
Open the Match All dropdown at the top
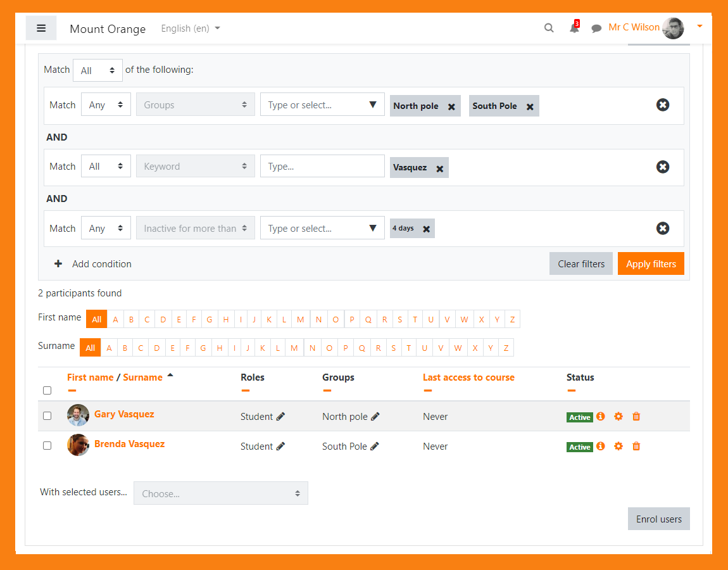click(97, 70)
